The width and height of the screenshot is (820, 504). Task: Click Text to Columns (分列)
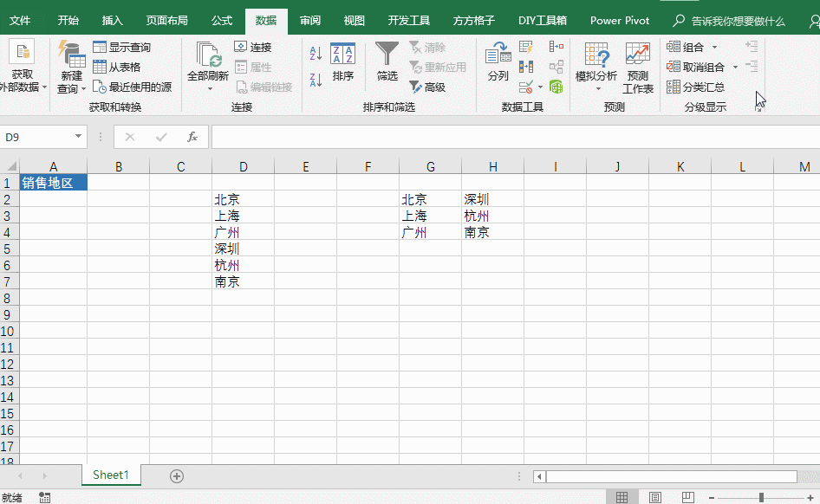[498, 62]
